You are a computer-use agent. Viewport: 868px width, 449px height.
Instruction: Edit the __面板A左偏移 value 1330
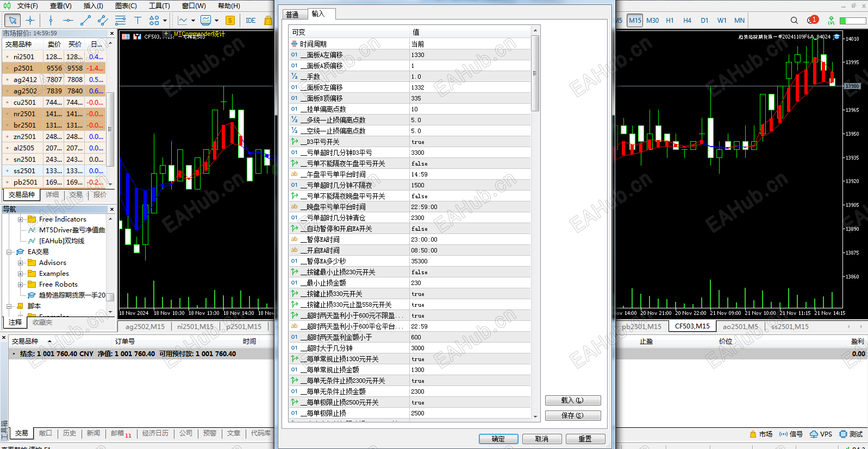(x=470, y=55)
